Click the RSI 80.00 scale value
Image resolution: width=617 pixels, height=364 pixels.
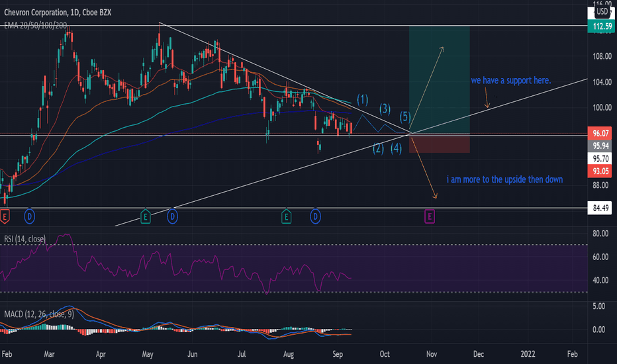[600, 234]
